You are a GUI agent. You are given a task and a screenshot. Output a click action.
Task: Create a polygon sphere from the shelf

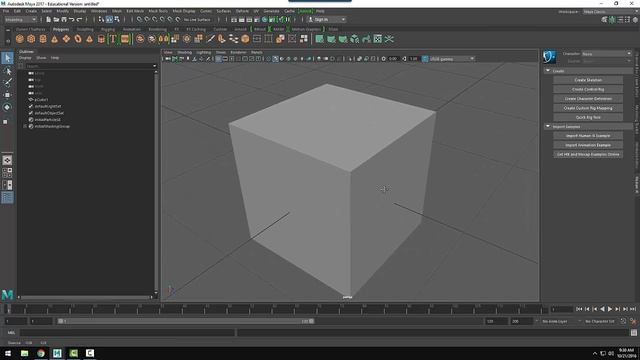(x=19, y=39)
